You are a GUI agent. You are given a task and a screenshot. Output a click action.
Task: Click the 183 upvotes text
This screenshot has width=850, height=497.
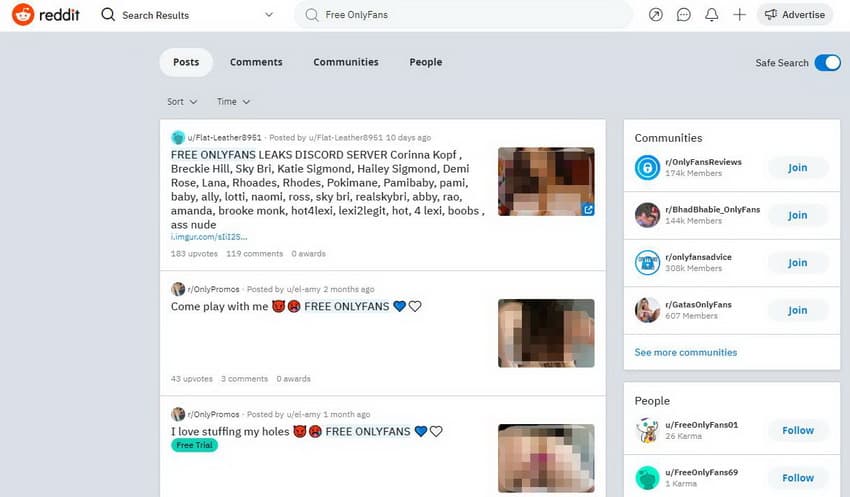(194, 254)
